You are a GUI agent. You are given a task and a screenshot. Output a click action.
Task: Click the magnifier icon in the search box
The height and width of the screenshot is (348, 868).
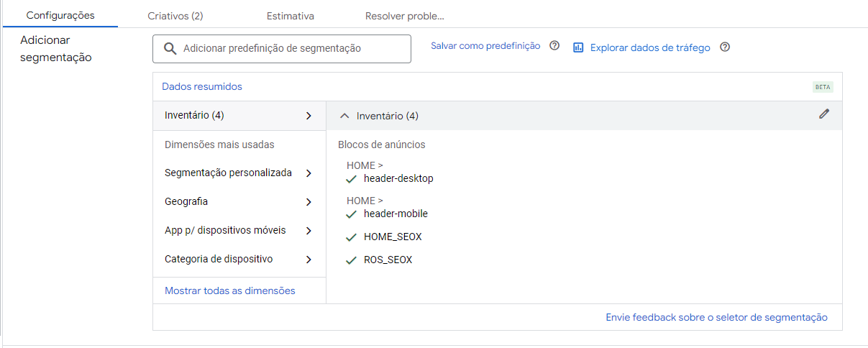click(170, 48)
